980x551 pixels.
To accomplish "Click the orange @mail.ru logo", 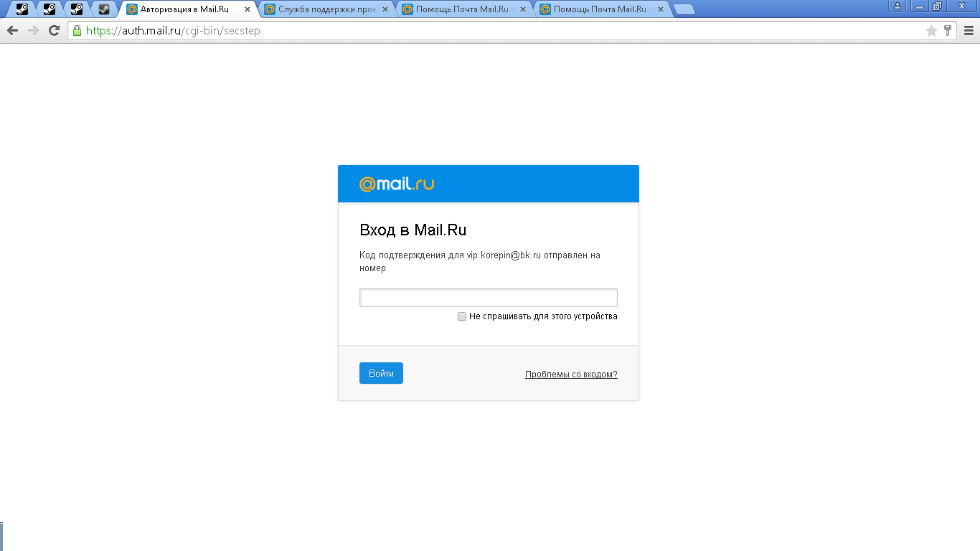I will pyautogui.click(x=397, y=184).
